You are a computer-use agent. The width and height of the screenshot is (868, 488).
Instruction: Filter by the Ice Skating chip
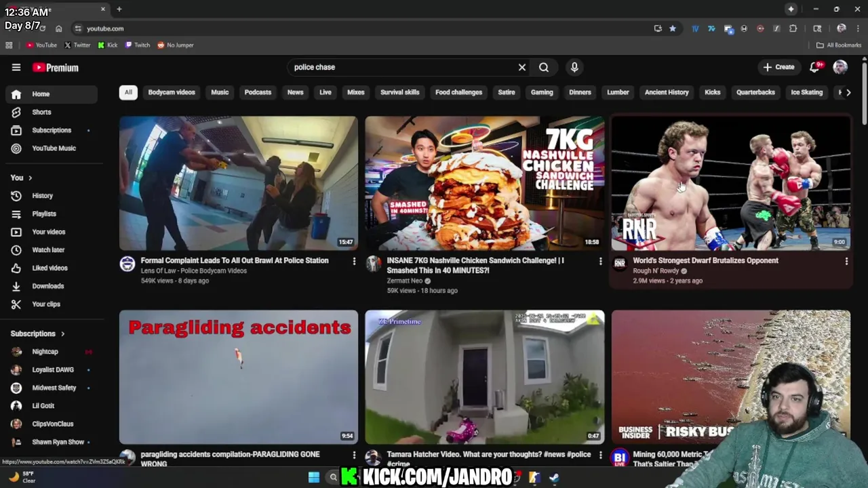pos(806,92)
